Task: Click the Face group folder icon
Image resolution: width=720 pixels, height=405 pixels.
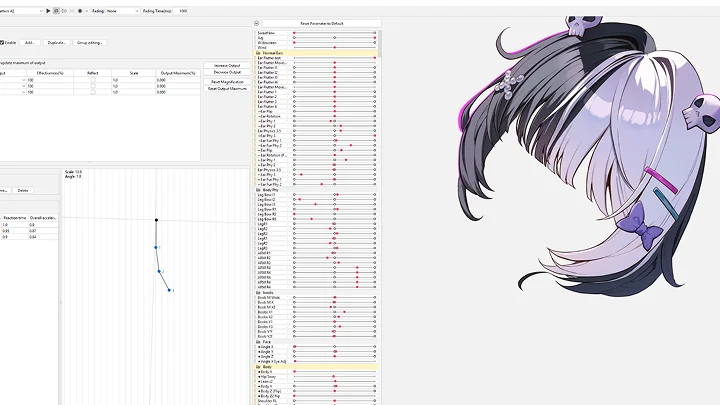Action: pos(258,342)
